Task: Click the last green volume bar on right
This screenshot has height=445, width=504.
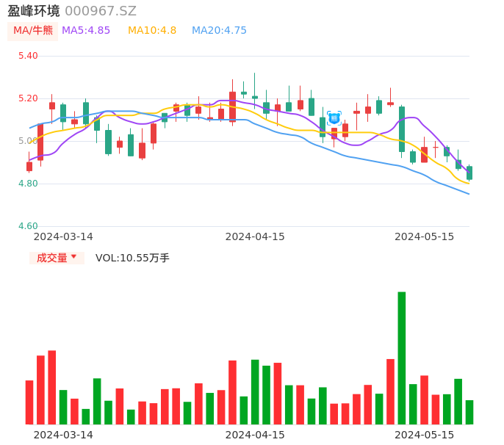Action: point(469,412)
